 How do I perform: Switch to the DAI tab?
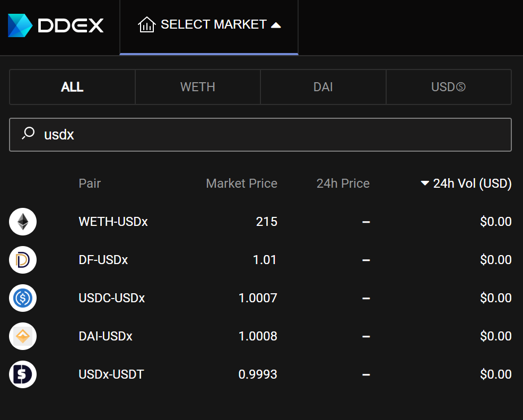tap(323, 87)
